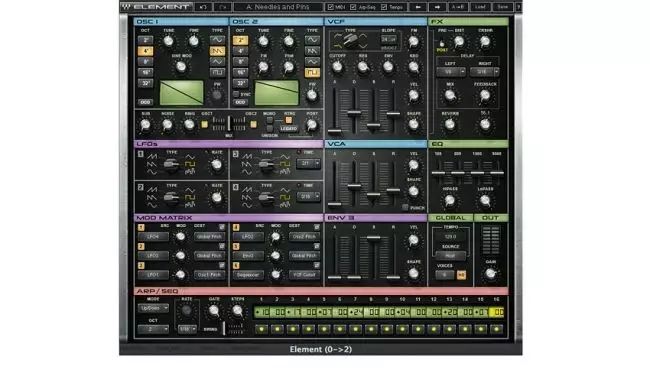This screenshot has width=650, height=386.
Task: Open the ARP/SEQ Mode dropdown
Action: click(153, 308)
